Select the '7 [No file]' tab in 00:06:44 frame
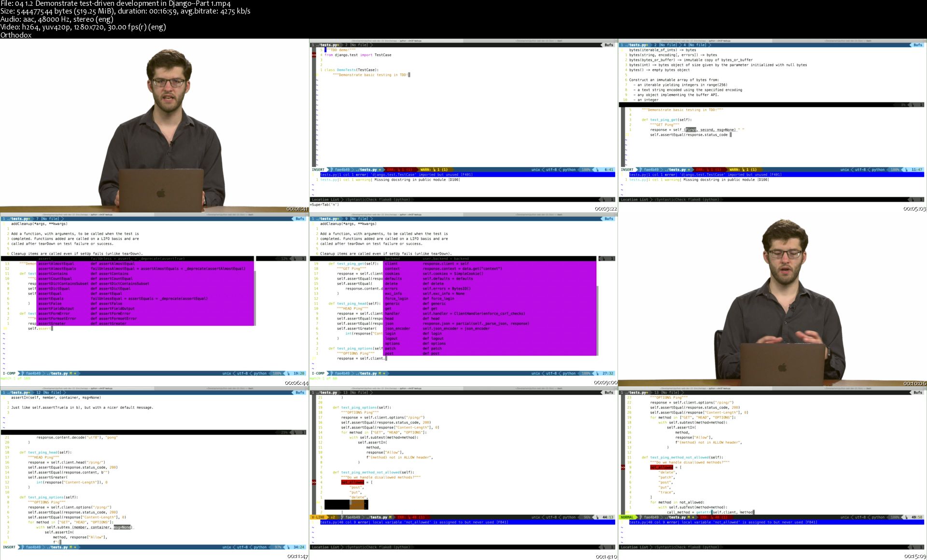927x560 pixels. click(x=47, y=219)
